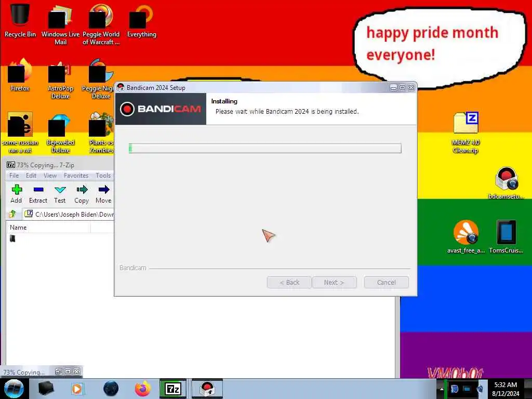This screenshot has height=399, width=532.
Task: Cancel the Bandicam installation
Action: (386, 282)
